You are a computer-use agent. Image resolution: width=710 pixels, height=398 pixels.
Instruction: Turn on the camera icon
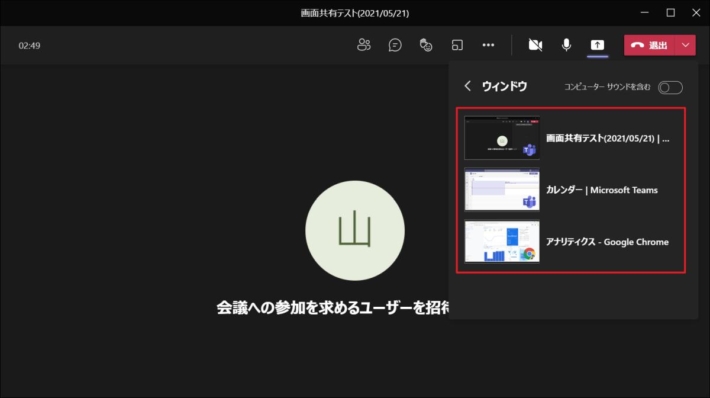point(535,45)
